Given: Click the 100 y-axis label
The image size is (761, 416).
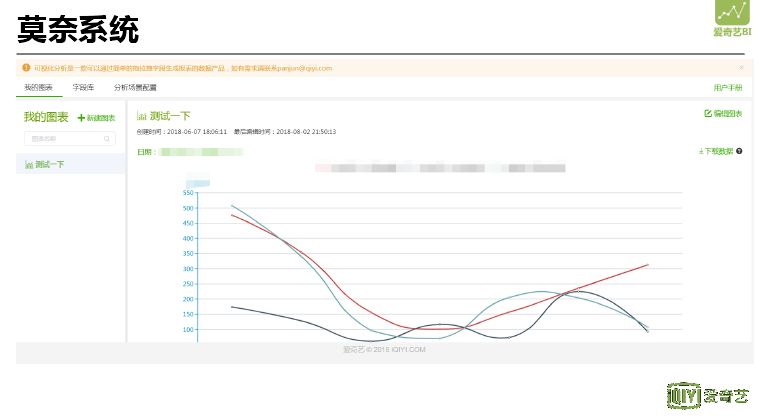Looking at the screenshot, I should (188, 330).
